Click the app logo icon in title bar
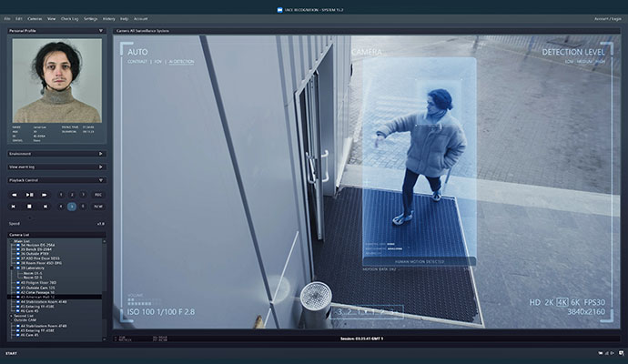Image resolution: width=628 pixels, height=364 pixels. tap(280, 10)
